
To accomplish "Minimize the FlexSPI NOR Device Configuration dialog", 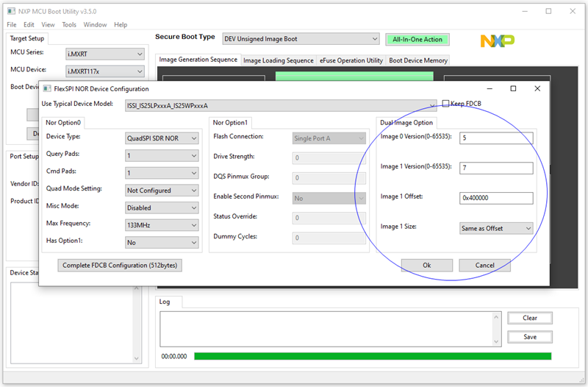I will tap(490, 88).
